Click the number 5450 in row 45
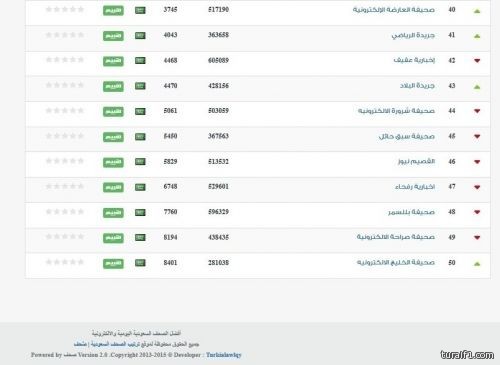 [x=170, y=136]
